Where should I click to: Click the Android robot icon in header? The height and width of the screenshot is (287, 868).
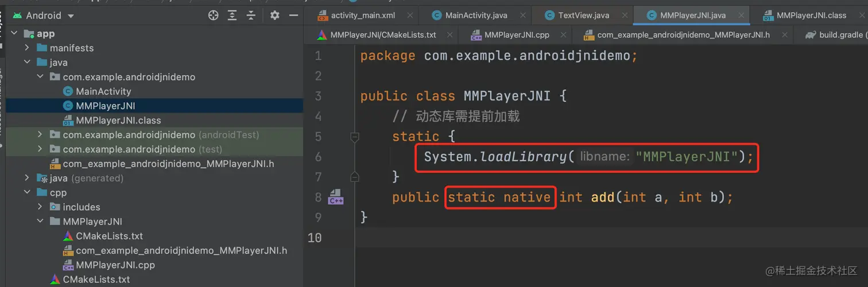coord(17,15)
